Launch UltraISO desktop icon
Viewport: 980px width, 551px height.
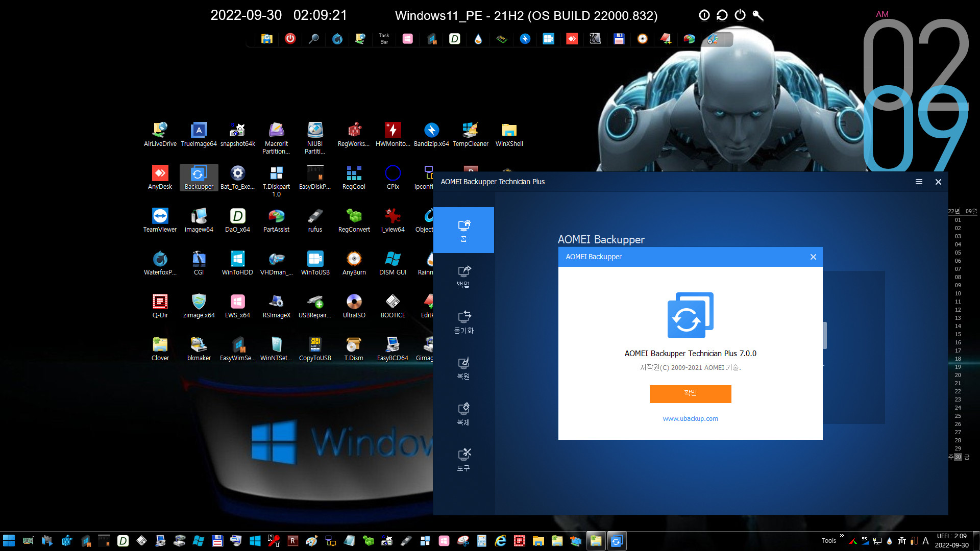point(354,306)
